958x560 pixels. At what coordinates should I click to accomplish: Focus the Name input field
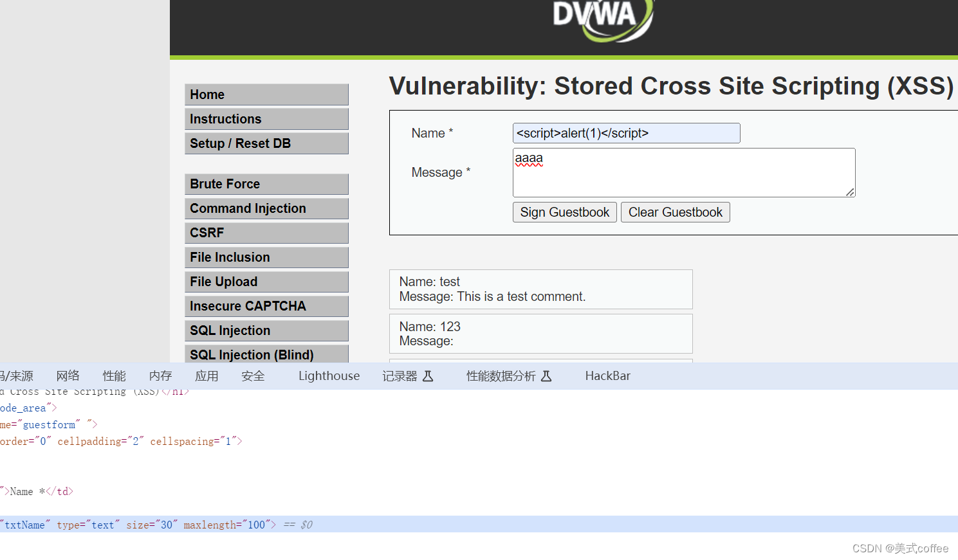pos(626,133)
